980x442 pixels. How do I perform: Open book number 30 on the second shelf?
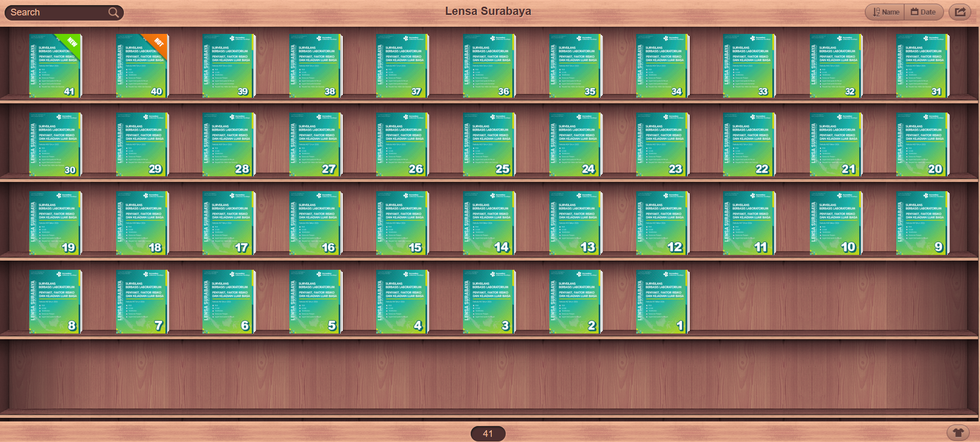pos(56,144)
